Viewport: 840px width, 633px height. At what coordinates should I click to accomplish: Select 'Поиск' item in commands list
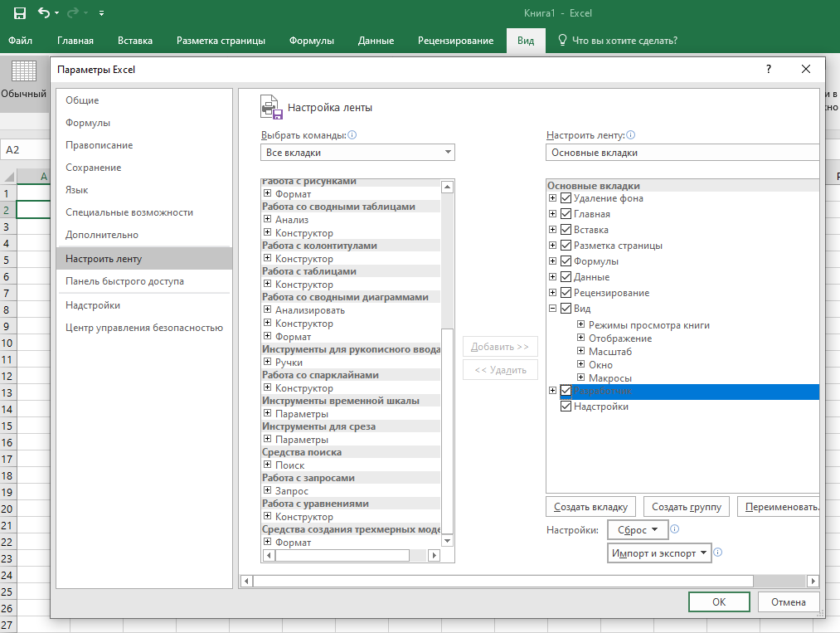[290, 465]
